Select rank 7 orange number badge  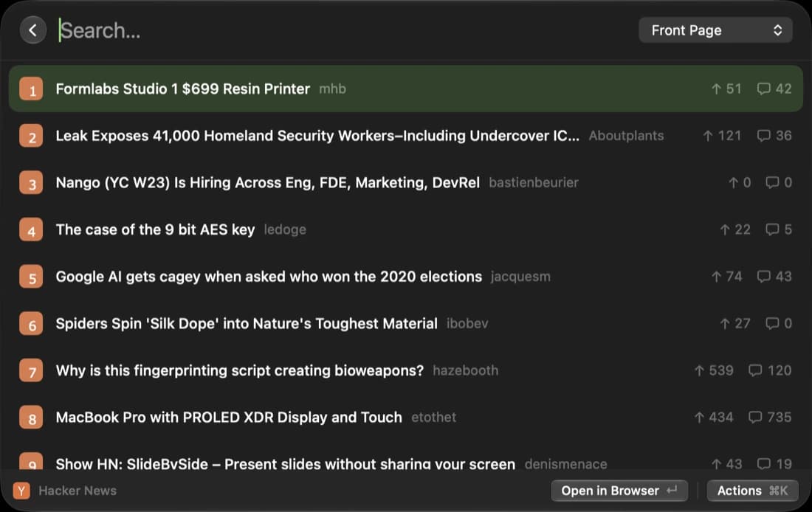[31, 370]
